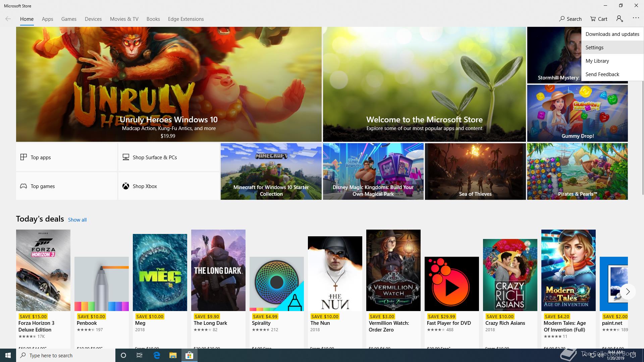Viewport: 644px width, 362px height.
Task: Open the Gummy Drop! tile
Action: coord(577,113)
